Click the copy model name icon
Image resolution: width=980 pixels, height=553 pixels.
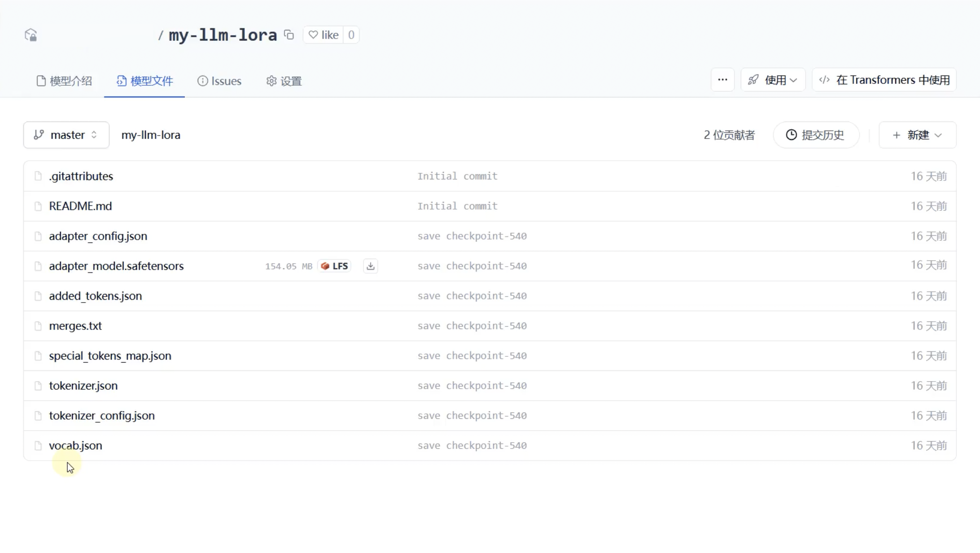point(289,35)
